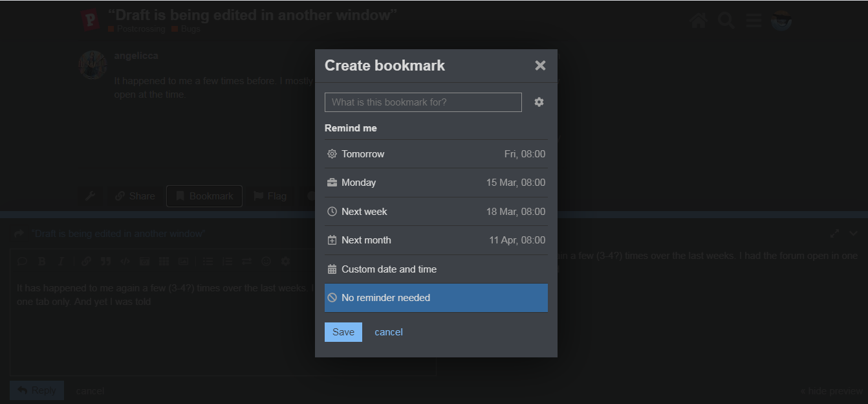Image resolution: width=868 pixels, height=404 pixels.
Task: Click the '15 Mar, 08:00' date text
Action: (515, 183)
